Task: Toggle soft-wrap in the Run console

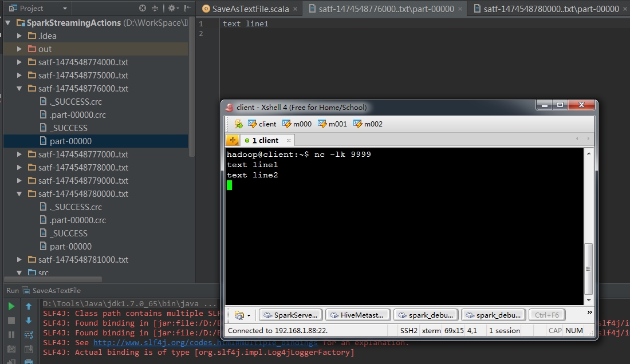Action: (x=29, y=334)
